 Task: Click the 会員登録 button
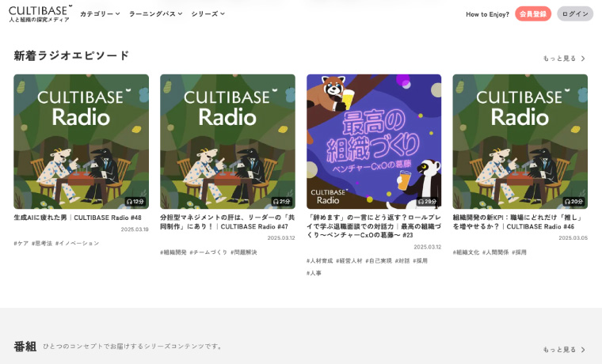click(533, 13)
